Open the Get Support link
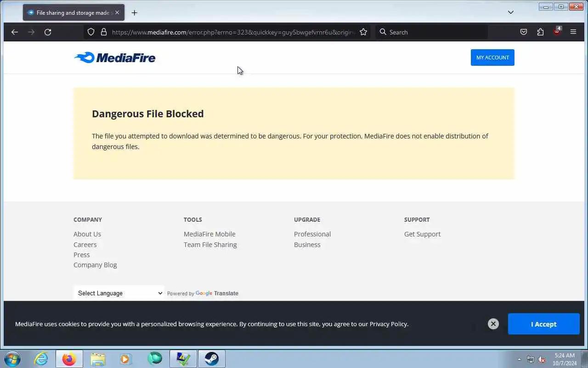The height and width of the screenshot is (368, 588). click(x=422, y=234)
